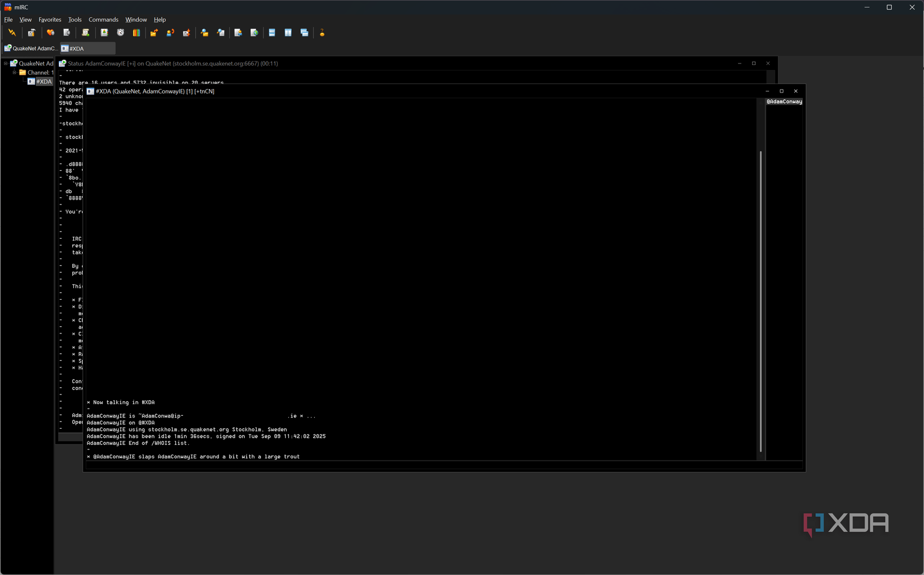
Task: Collapse the QuakeNet tree node
Action: point(4,63)
